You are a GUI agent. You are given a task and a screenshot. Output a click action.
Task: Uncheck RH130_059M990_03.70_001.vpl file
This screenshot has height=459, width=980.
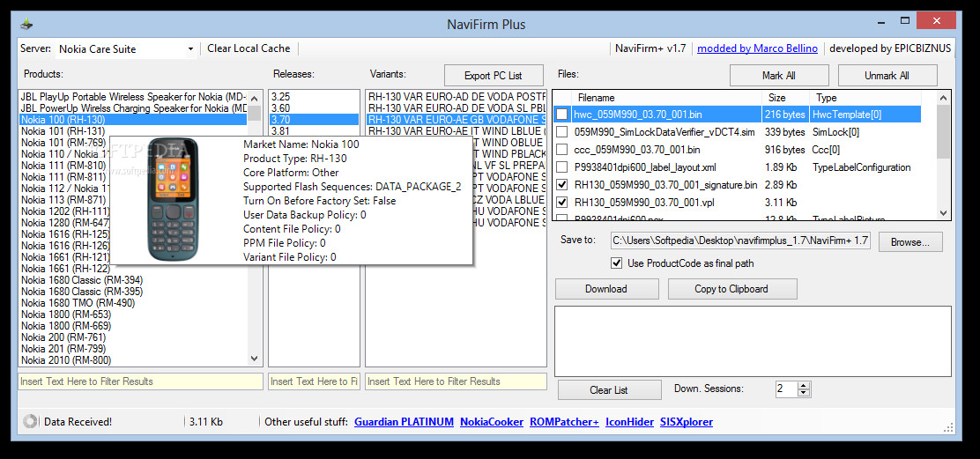[x=562, y=203]
